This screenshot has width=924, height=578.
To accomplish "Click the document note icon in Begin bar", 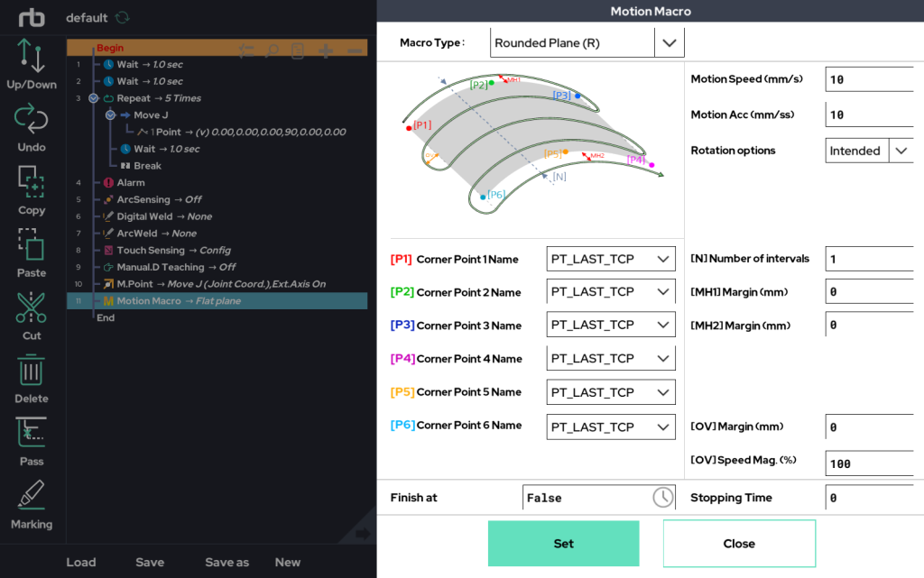I will point(298,51).
